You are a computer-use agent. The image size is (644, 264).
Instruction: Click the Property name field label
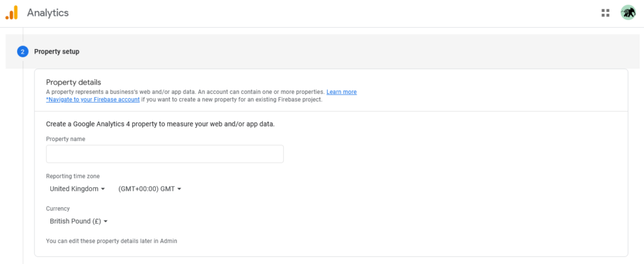(65, 139)
